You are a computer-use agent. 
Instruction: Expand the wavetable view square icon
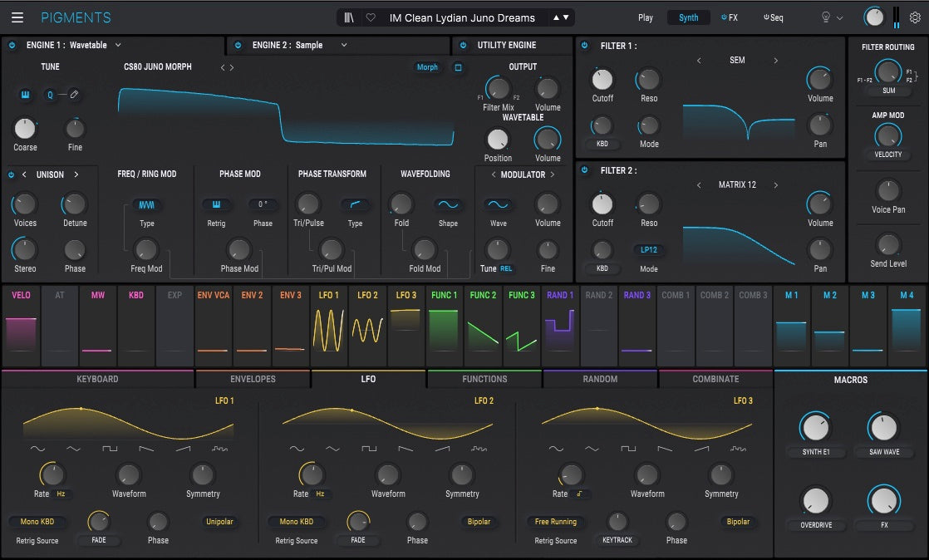(x=458, y=67)
